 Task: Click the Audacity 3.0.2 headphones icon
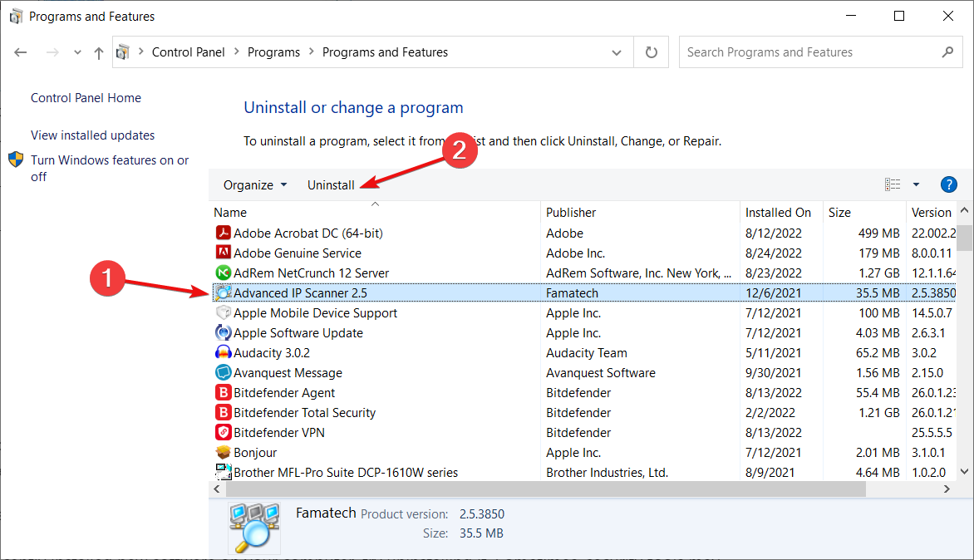223,352
